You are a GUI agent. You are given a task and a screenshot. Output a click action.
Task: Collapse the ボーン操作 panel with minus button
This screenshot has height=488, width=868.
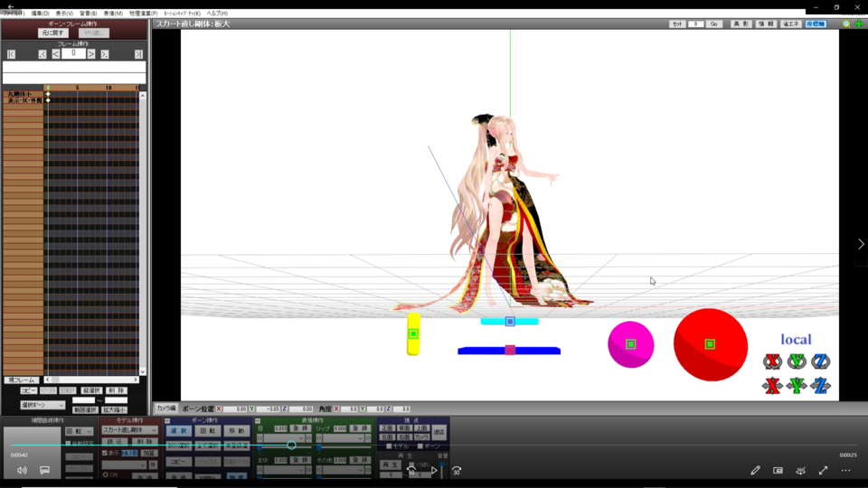click(168, 421)
